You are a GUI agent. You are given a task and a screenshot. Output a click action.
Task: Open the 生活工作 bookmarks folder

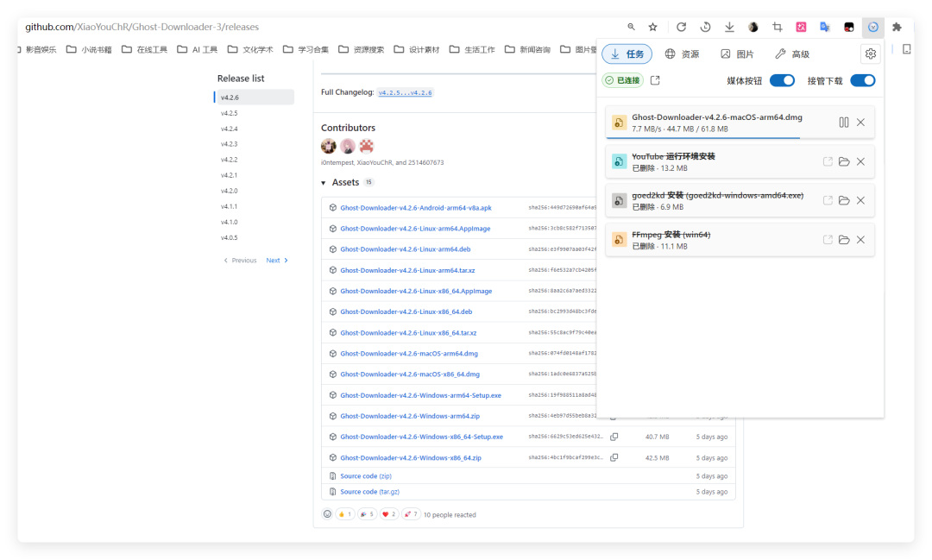472,49
